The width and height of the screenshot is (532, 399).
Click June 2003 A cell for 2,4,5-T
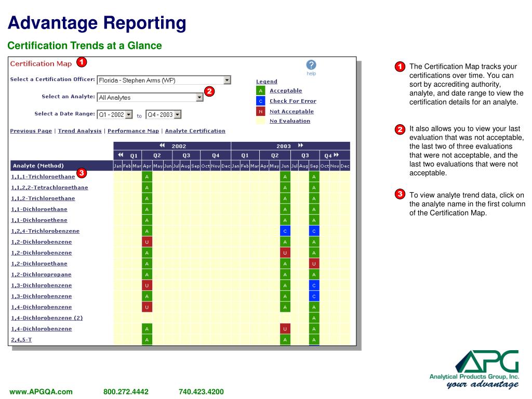pyautogui.click(x=285, y=340)
